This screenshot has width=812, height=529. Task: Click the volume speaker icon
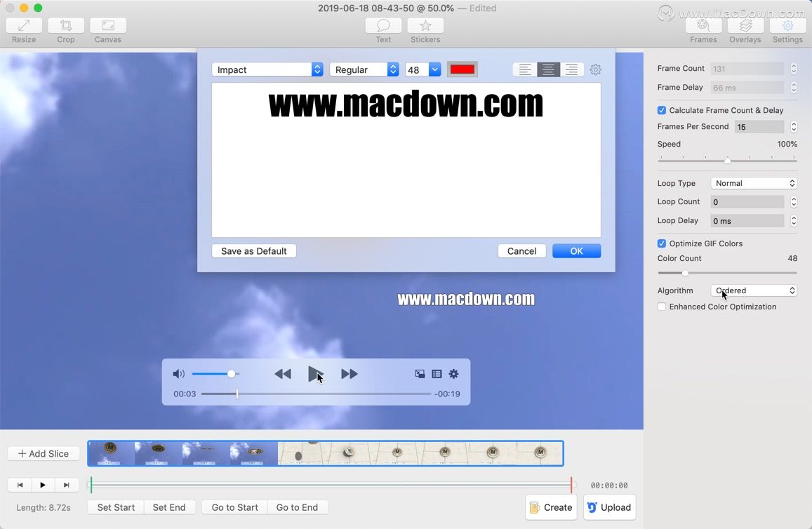178,374
